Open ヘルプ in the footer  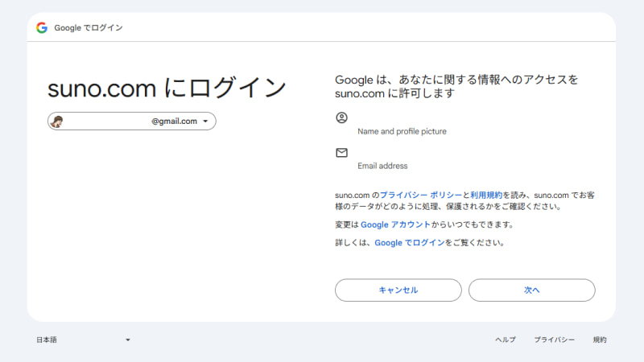[x=505, y=339]
